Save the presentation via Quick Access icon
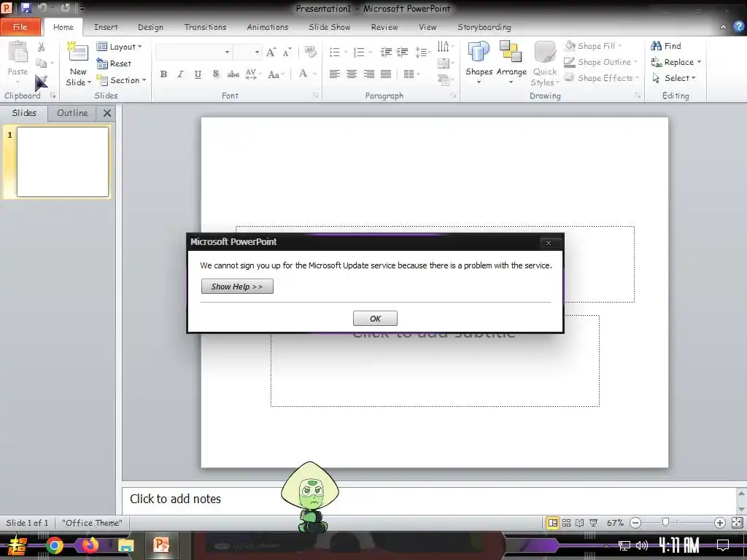This screenshot has width=747, height=560. pos(26,7)
